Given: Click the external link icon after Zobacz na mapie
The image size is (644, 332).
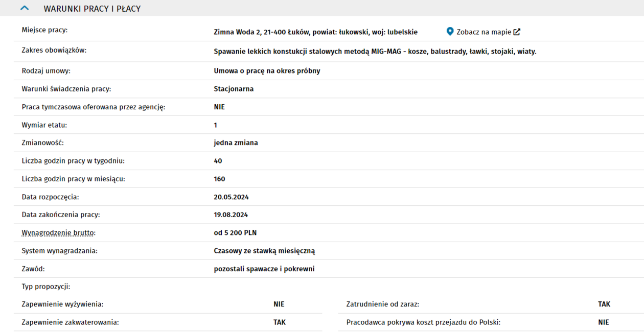Looking at the screenshot, I should [x=517, y=32].
